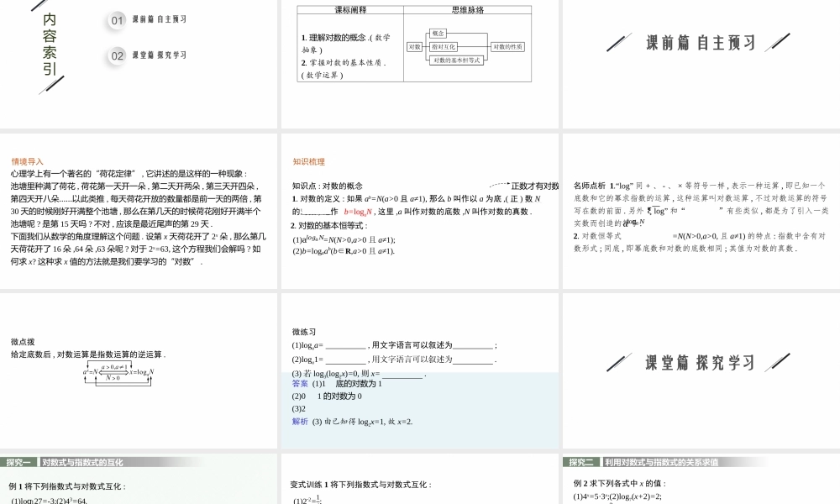The width and height of the screenshot is (840, 504).
Task: Click the aˣ=N to x=logₐN diagram
Action: (118, 375)
